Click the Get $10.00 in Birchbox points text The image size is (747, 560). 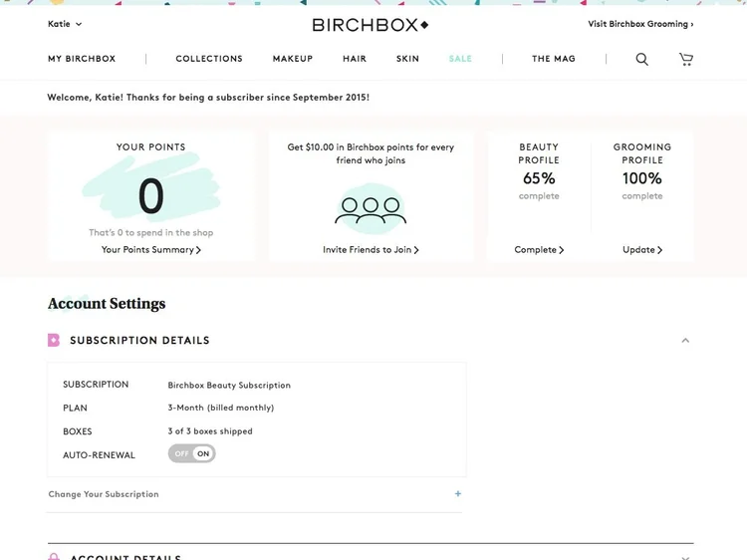(x=371, y=153)
